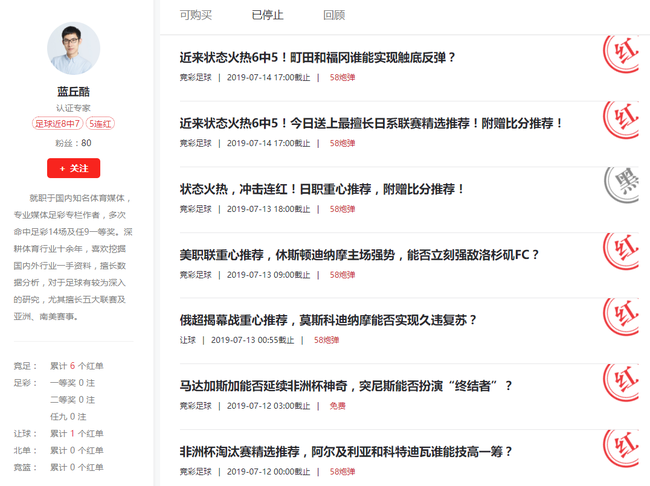Click 足彩 一等奖 0 注 stat
This screenshot has height=486, width=650.
[54, 383]
